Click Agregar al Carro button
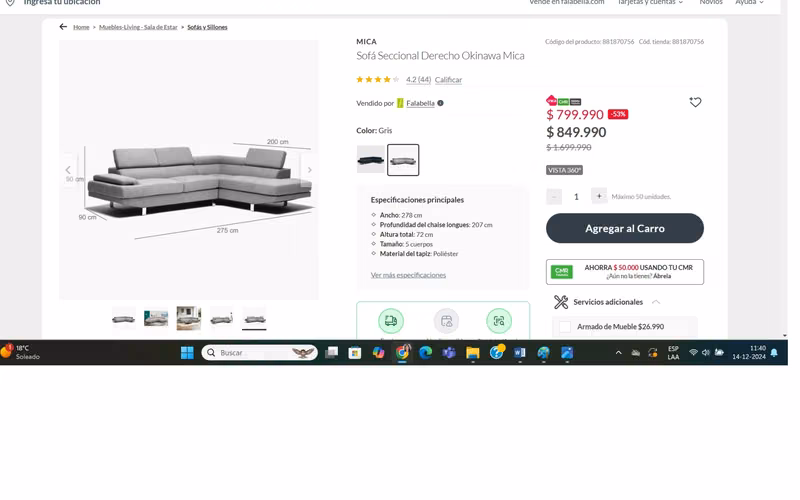 pyautogui.click(x=624, y=228)
